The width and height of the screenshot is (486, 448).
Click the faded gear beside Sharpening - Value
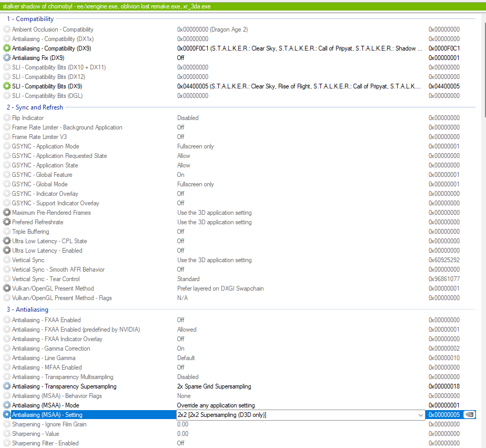pyautogui.click(x=7, y=434)
